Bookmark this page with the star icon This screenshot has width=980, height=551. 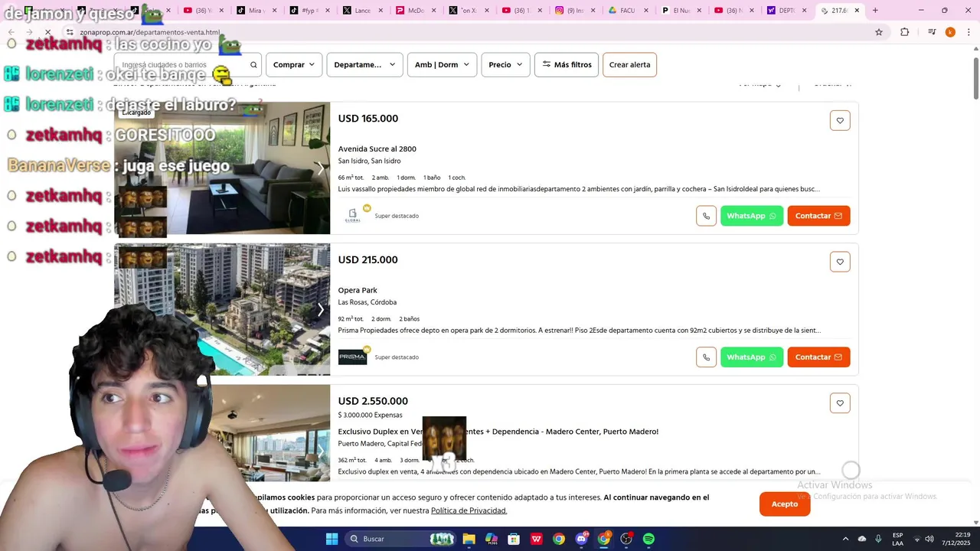pos(879,32)
